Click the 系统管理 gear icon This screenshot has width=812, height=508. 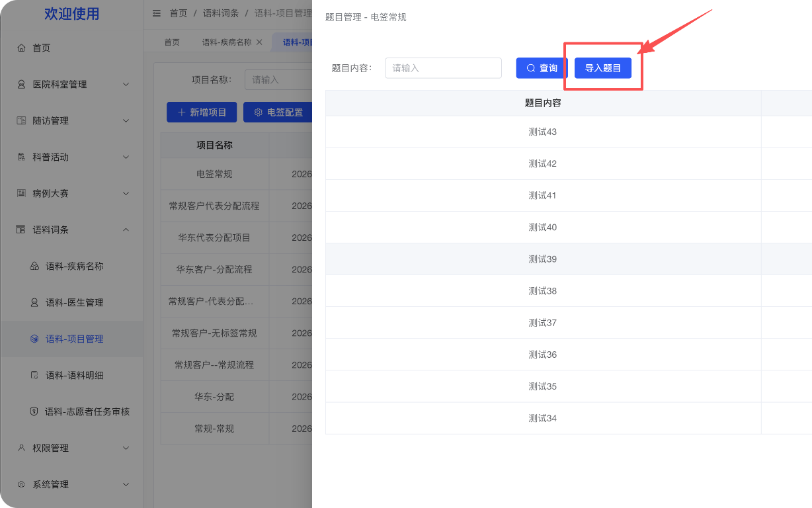click(21, 485)
